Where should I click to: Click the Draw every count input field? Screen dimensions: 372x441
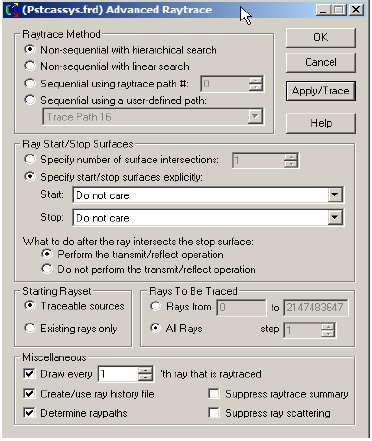click(x=118, y=374)
